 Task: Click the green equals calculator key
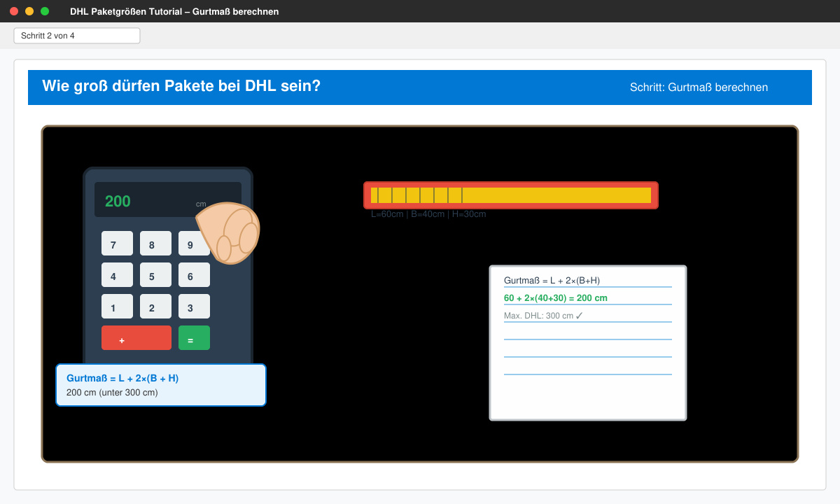coord(194,338)
